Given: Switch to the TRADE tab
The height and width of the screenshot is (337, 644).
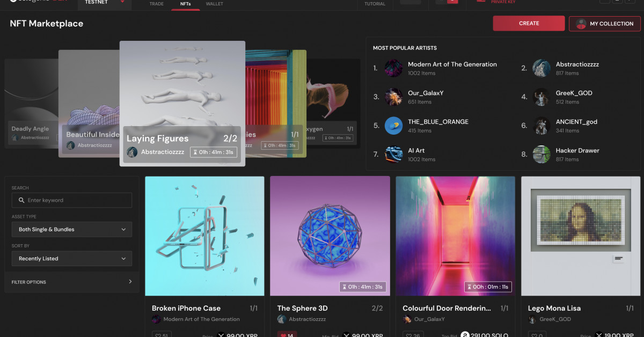Looking at the screenshot, I should pos(157,4).
